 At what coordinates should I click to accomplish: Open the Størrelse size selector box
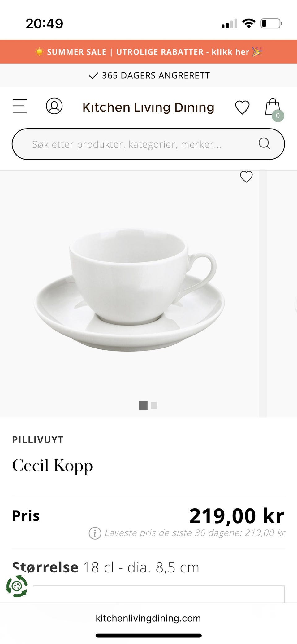[x=159, y=594]
